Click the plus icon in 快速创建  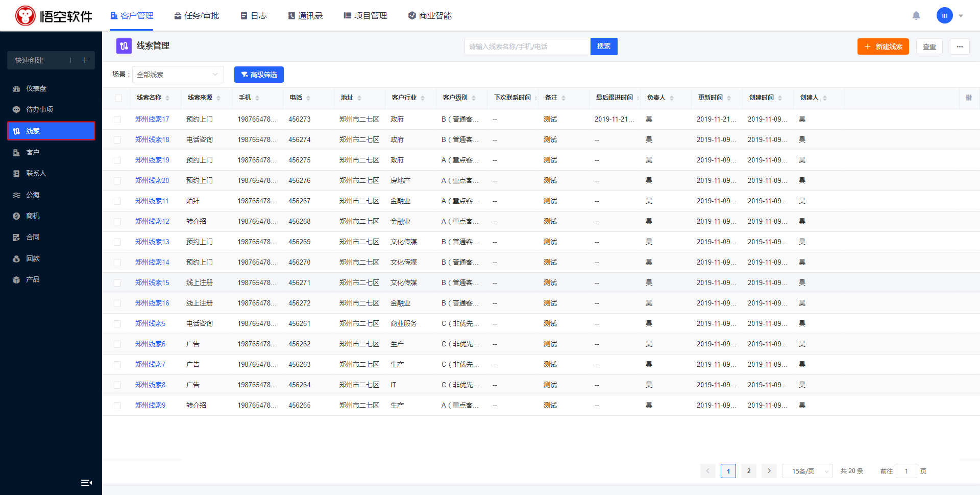(x=85, y=60)
